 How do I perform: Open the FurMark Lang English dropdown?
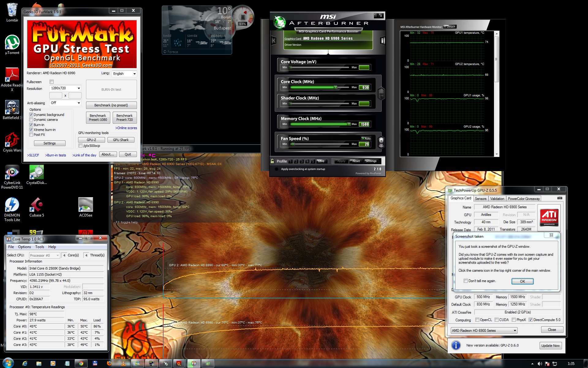coord(124,74)
